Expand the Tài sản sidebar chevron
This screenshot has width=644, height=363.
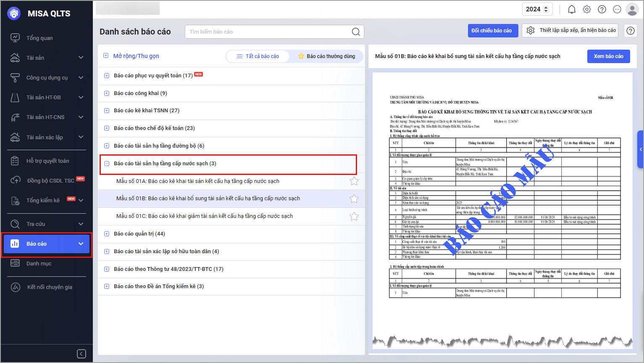81,58
